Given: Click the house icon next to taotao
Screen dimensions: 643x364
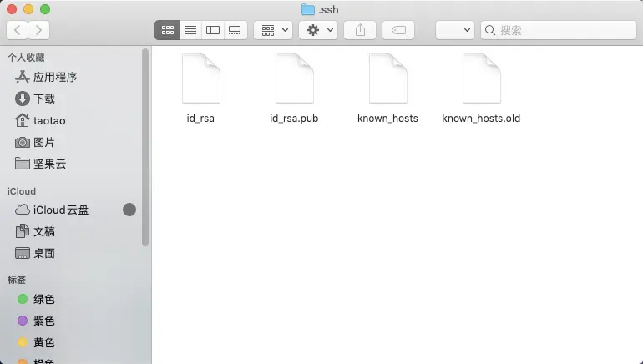Looking at the screenshot, I should (x=23, y=120).
